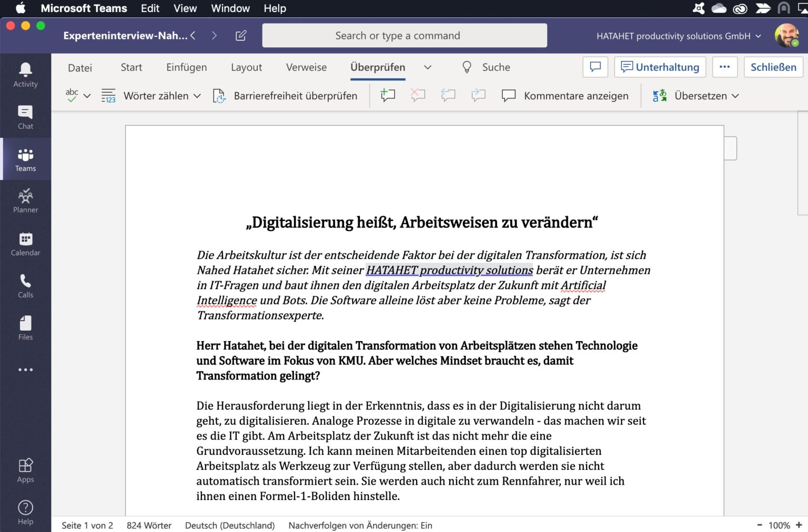808x532 pixels.
Task: Select the Teams sidebar icon
Action: (x=25, y=159)
